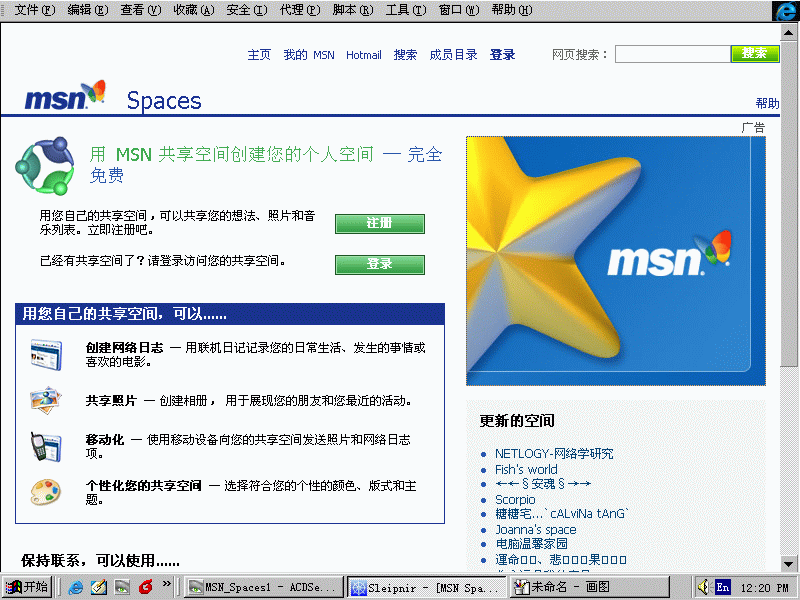Click the En language indicator

pyautogui.click(x=722, y=587)
